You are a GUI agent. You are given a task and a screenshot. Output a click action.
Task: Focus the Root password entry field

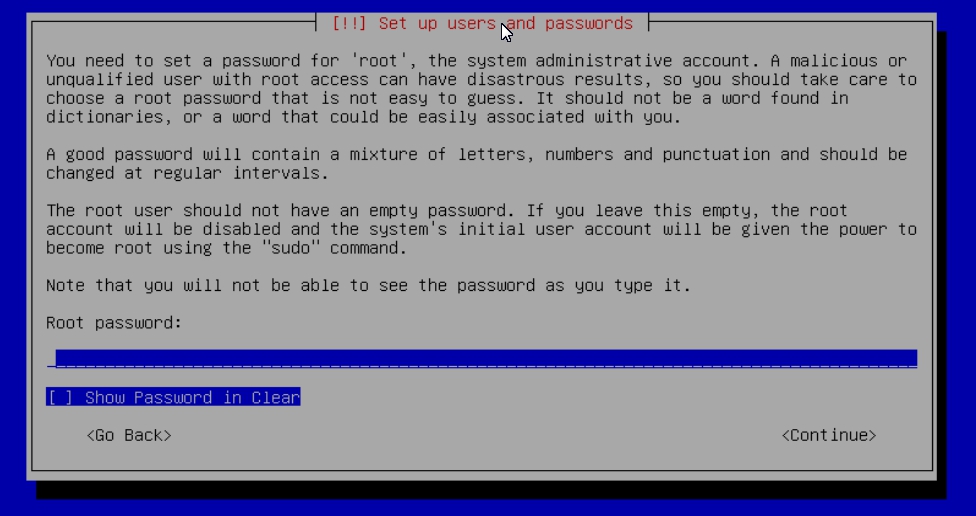pos(482,359)
